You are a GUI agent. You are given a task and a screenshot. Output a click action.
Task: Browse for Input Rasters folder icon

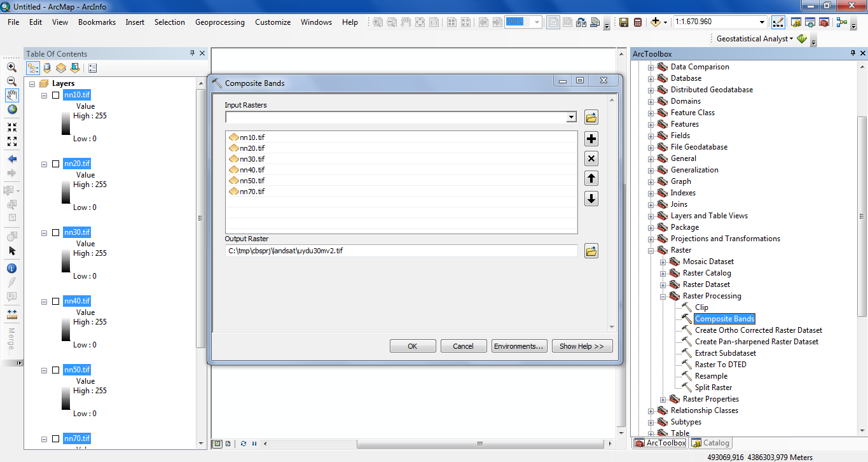pyautogui.click(x=591, y=117)
